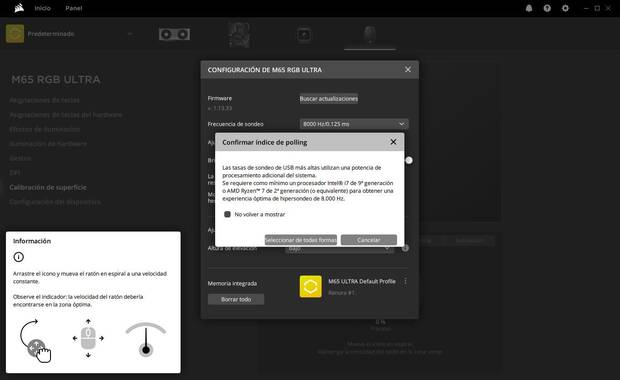Click the brightness slider handle
This screenshot has width=620, height=380.
409,160
